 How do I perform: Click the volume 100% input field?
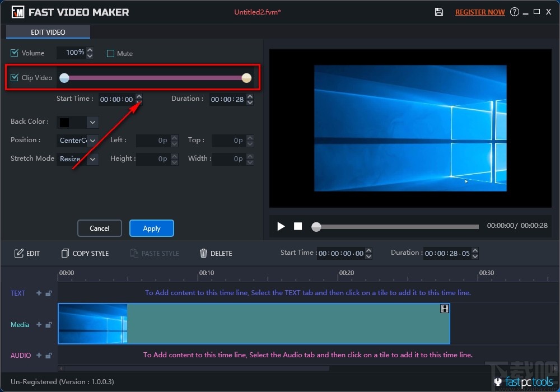pos(72,53)
